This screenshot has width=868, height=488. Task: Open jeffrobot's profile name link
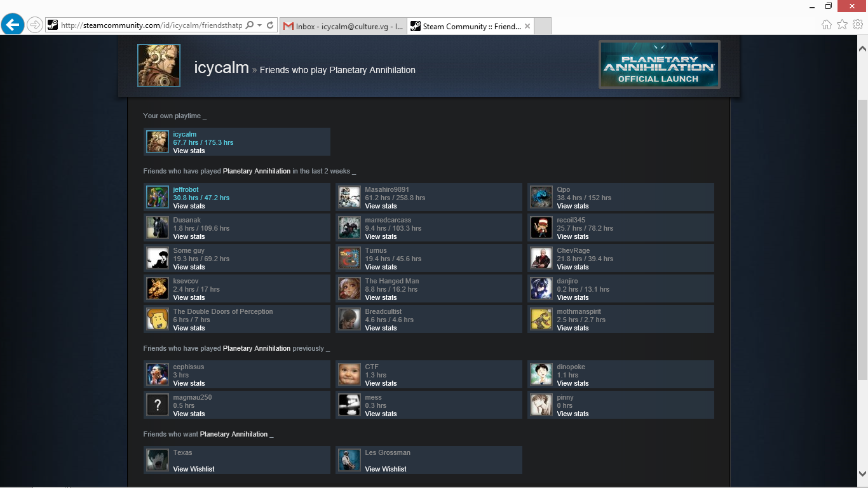point(186,189)
